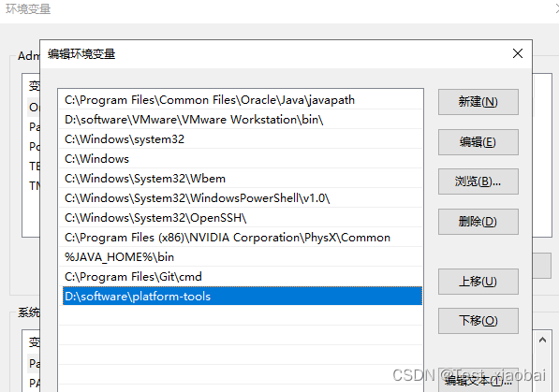This screenshot has height=392, width=559.
Task: Click the 编辑(E) button
Action: point(478,142)
